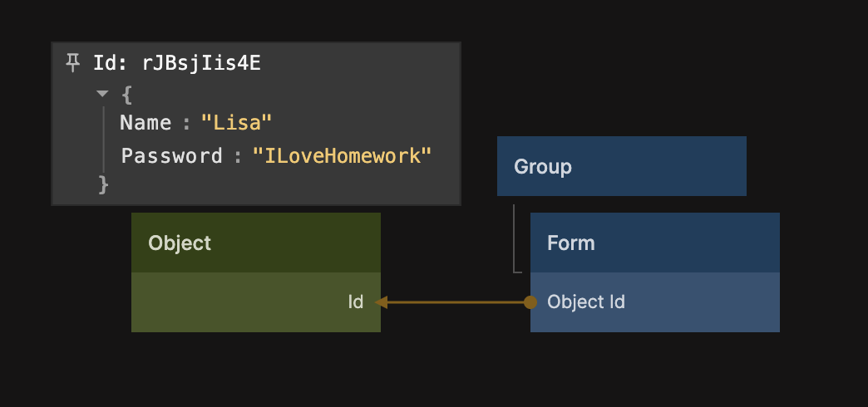Image resolution: width=868 pixels, height=407 pixels.
Task: Click the opening curly brace
Action: [126, 94]
